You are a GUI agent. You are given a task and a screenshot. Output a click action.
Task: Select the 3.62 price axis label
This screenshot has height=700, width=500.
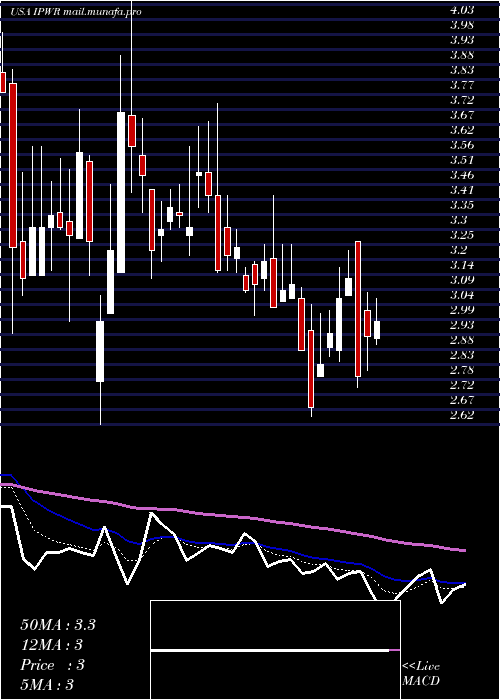462,129
